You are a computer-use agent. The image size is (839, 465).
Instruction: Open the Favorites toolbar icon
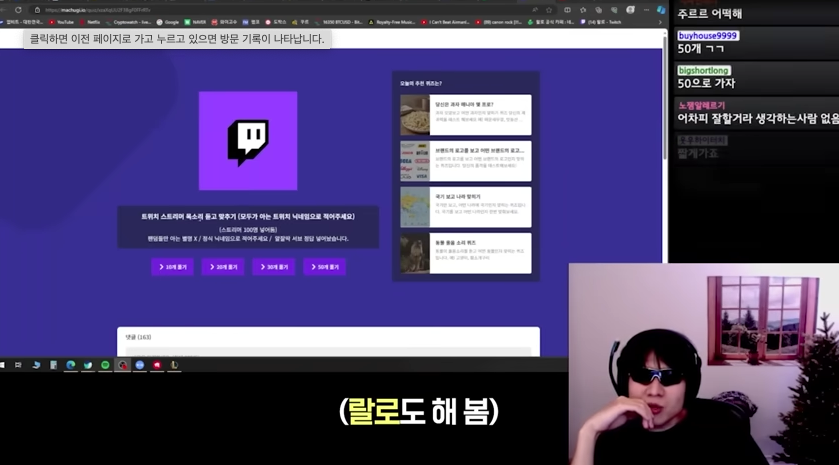pos(583,10)
